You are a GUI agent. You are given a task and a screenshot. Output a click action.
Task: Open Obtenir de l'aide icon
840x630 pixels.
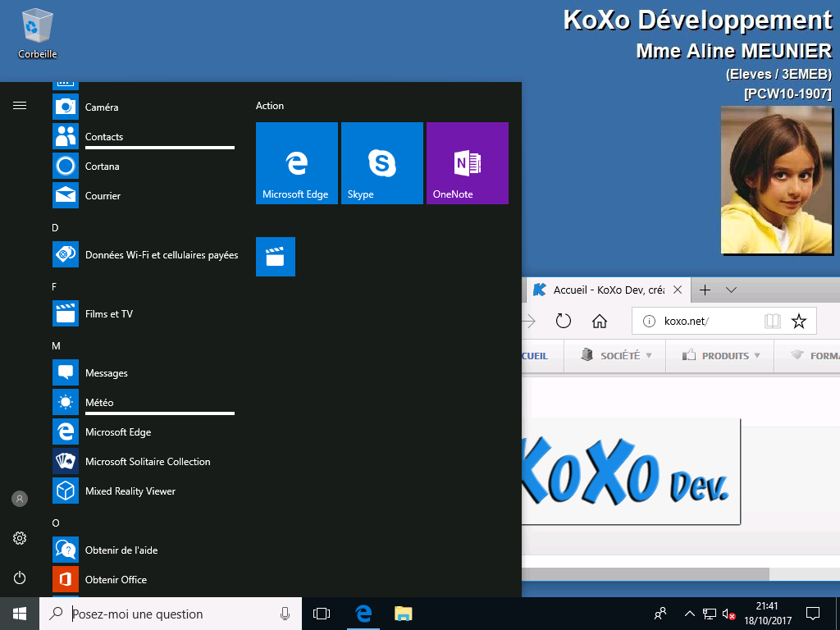(66, 550)
